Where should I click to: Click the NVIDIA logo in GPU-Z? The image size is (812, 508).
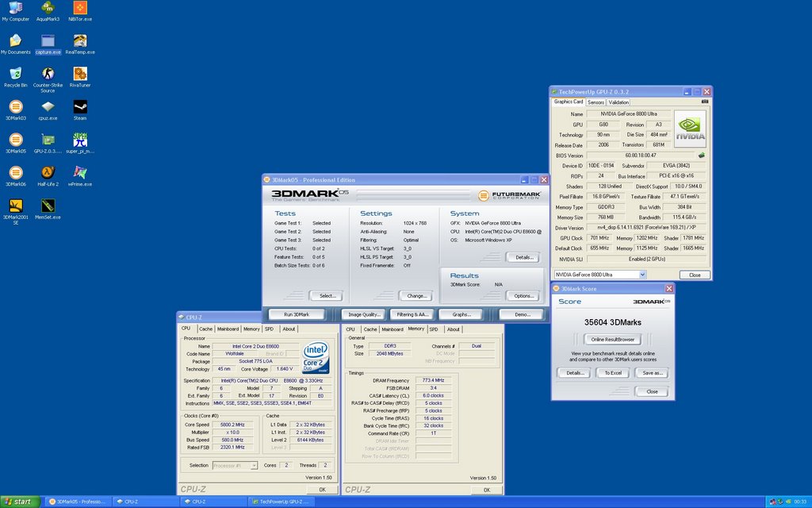(x=690, y=129)
